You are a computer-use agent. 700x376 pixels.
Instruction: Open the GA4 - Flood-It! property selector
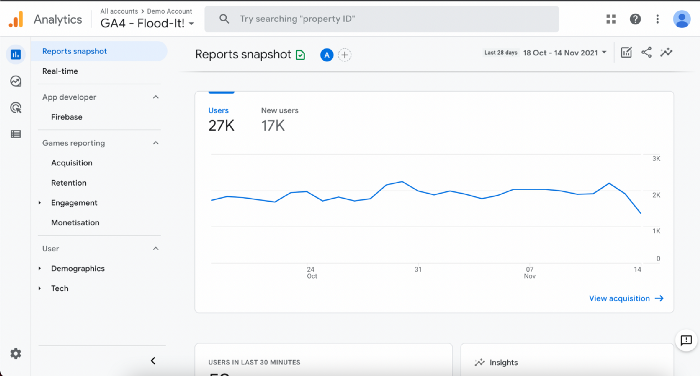click(x=147, y=23)
